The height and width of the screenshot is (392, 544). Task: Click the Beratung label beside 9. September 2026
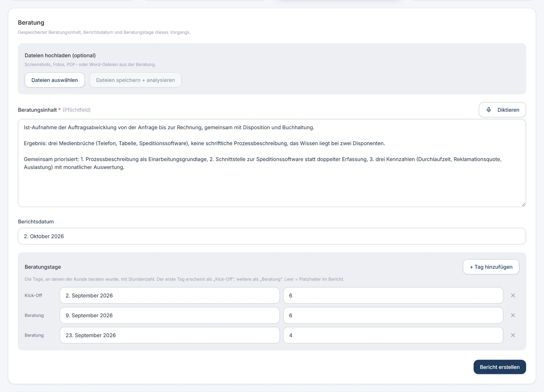(x=34, y=316)
